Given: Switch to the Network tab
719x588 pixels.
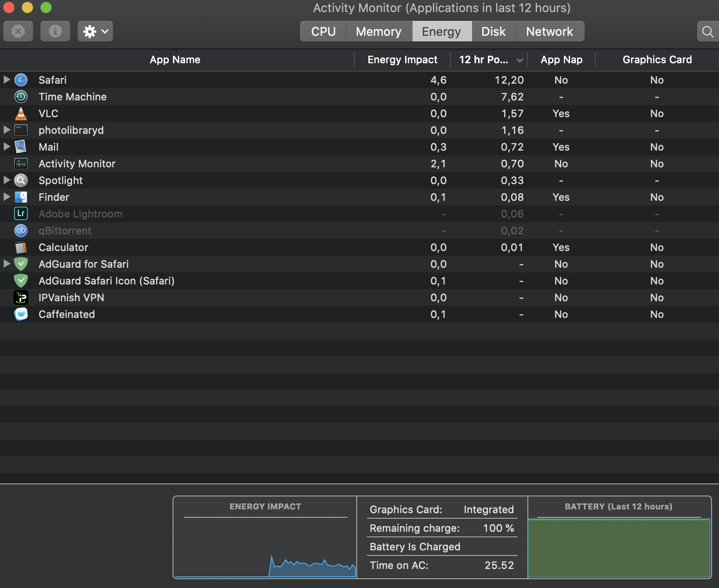Looking at the screenshot, I should [x=550, y=31].
